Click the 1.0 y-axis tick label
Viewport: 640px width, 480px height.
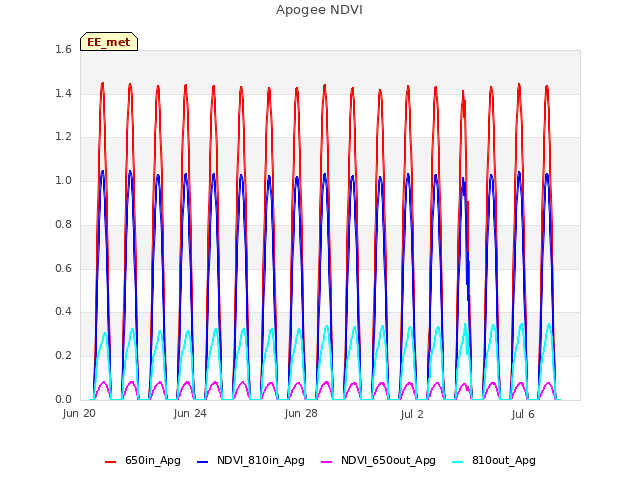click(x=63, y=180)
